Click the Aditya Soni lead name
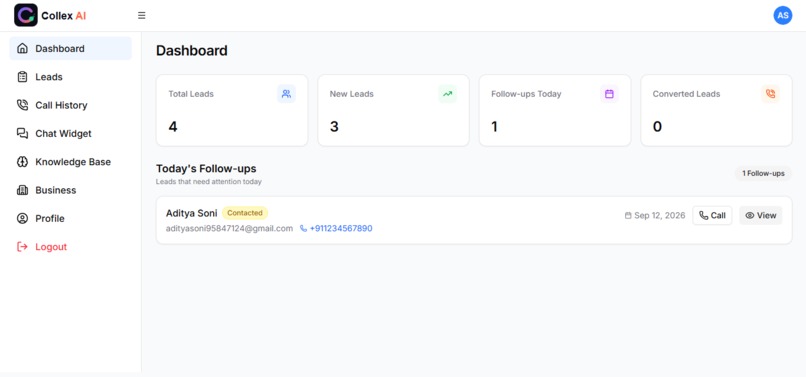The width and height of the screenshot is (806, 377). 192,213
